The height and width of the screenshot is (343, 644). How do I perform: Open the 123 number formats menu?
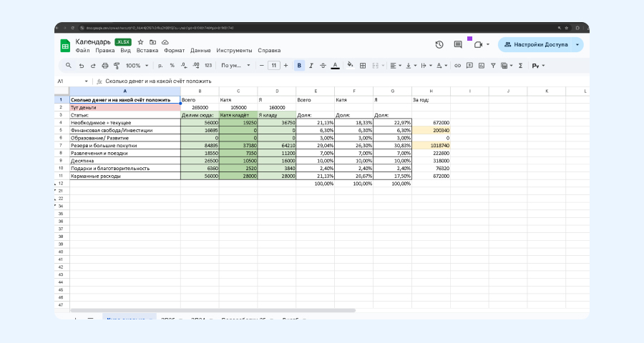pyautogui.click(x=208, y=66)
